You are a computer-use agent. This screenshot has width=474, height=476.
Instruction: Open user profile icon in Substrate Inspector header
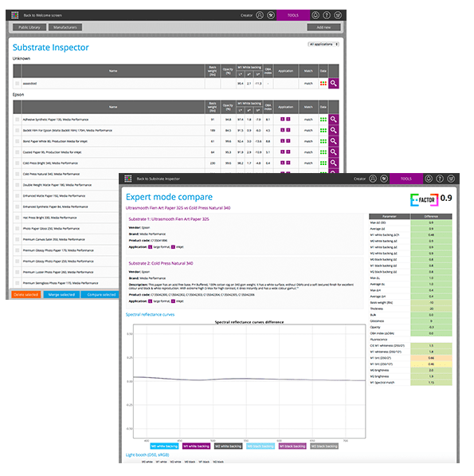coord(260,15)
